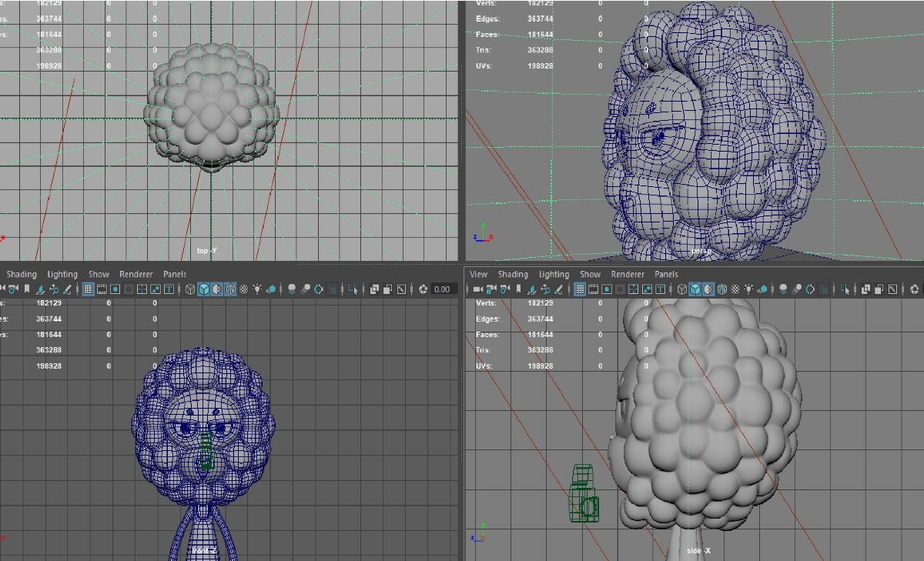This screenshot has width=924, height=561.
Task: Toggle use default material in front view panel
Action: 217,289
